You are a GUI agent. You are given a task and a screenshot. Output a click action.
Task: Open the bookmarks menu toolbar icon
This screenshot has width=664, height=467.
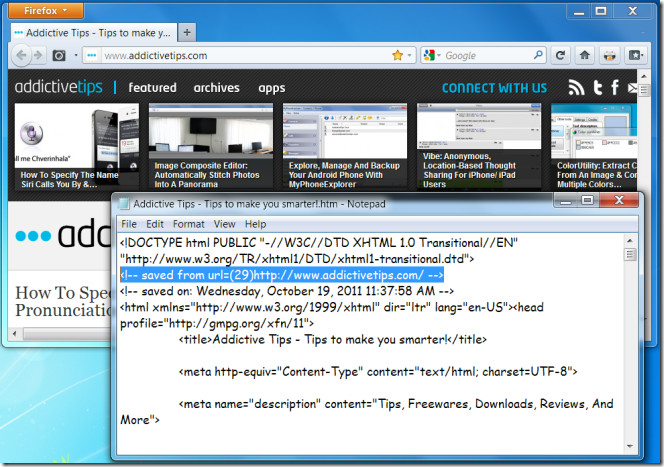coord(635,55)
